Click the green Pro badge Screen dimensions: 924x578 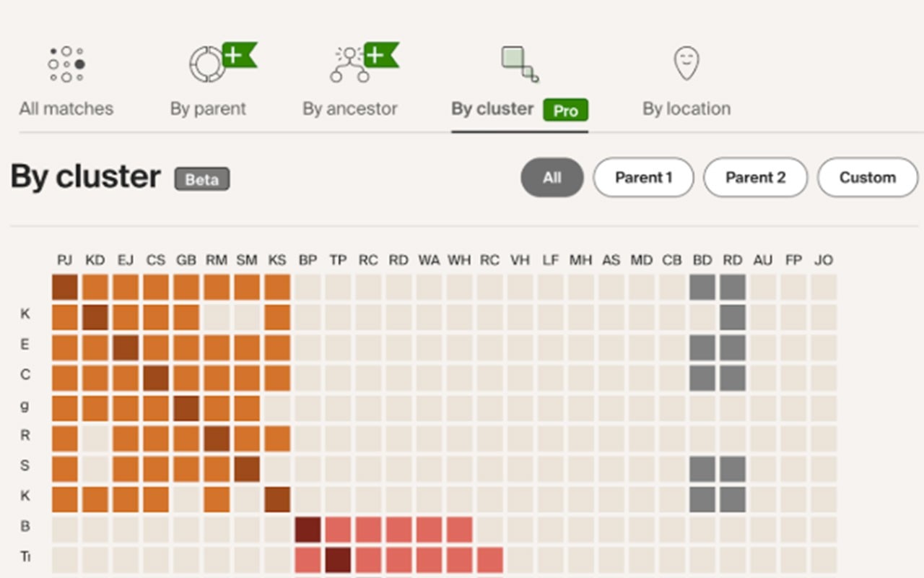566,111
